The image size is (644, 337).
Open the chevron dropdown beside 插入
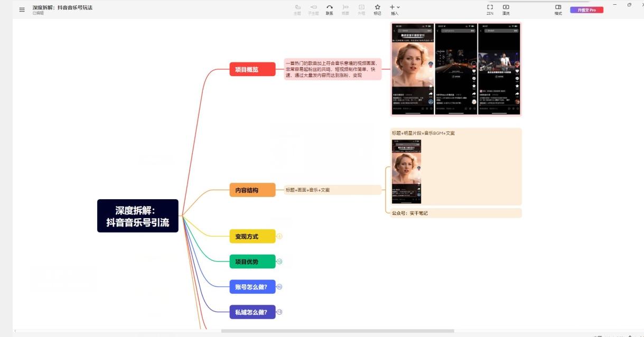(x=398, y=7)
